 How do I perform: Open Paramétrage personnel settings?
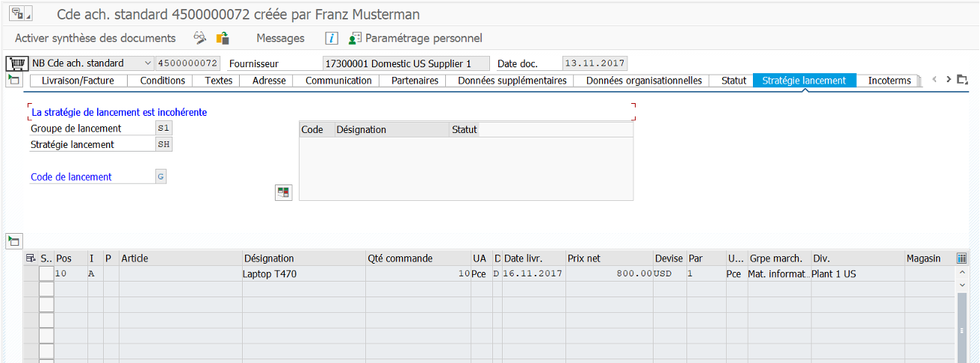[415, 38]
